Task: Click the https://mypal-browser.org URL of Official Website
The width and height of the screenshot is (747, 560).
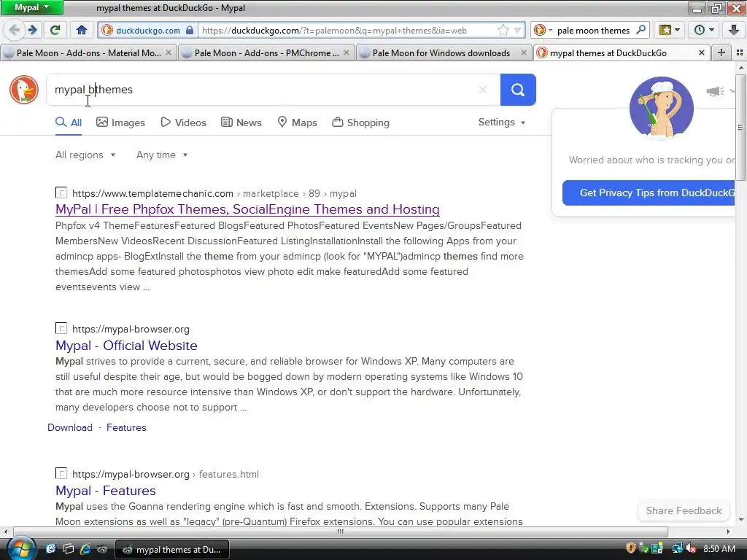Action: 131,329
